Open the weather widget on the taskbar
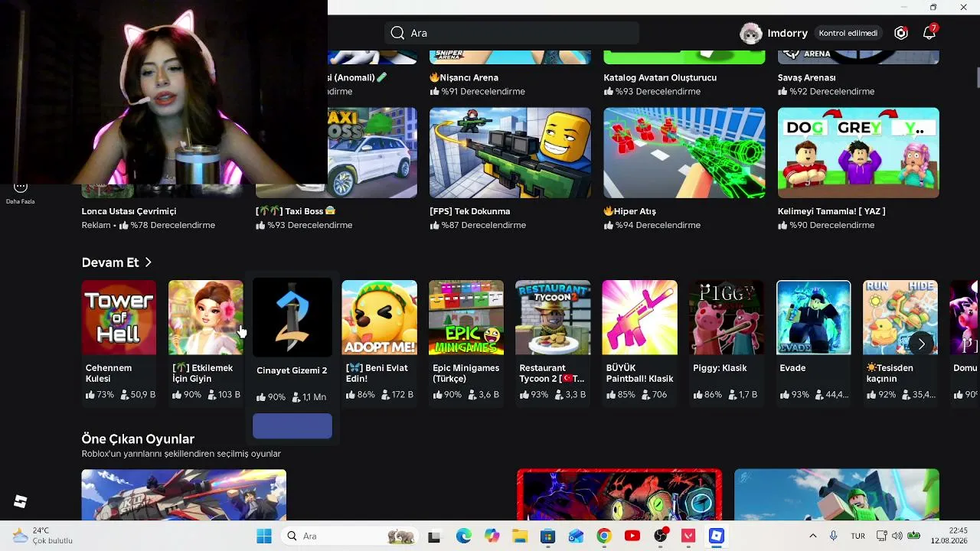Viewport: 980px width, 551px height. point(43,536)
